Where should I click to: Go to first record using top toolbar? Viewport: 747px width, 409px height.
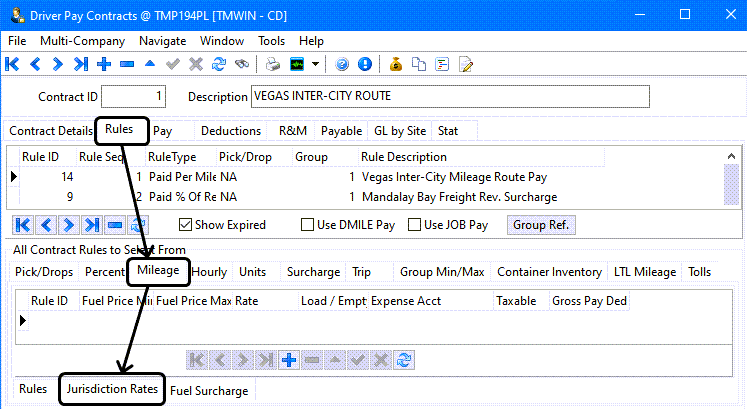click(x=13, y=64)
